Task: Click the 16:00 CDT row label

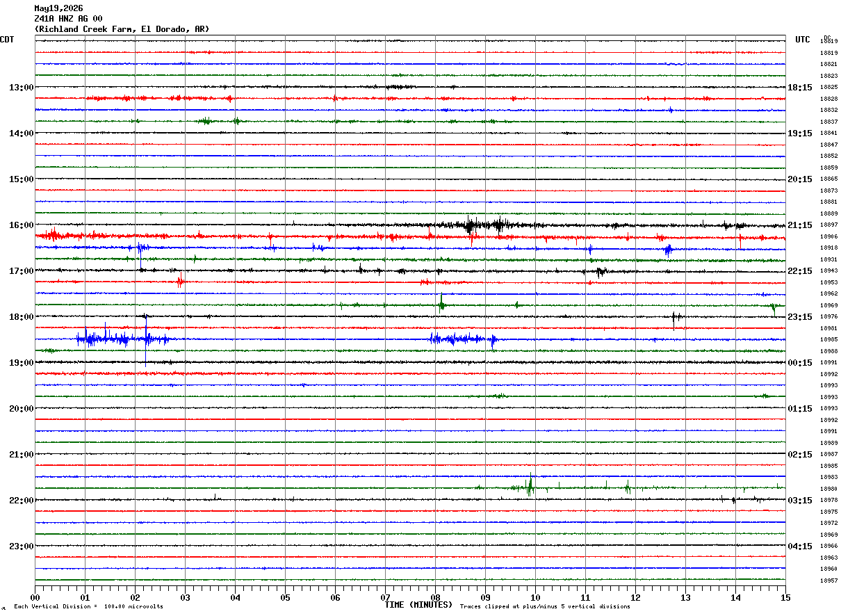Action: coord(21,225)
